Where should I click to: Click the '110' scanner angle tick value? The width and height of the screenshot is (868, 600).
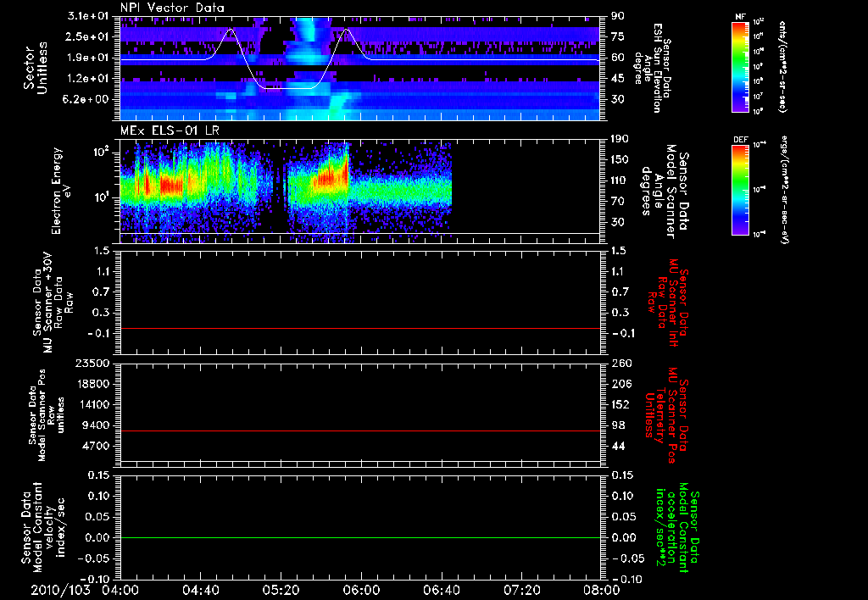620,181
